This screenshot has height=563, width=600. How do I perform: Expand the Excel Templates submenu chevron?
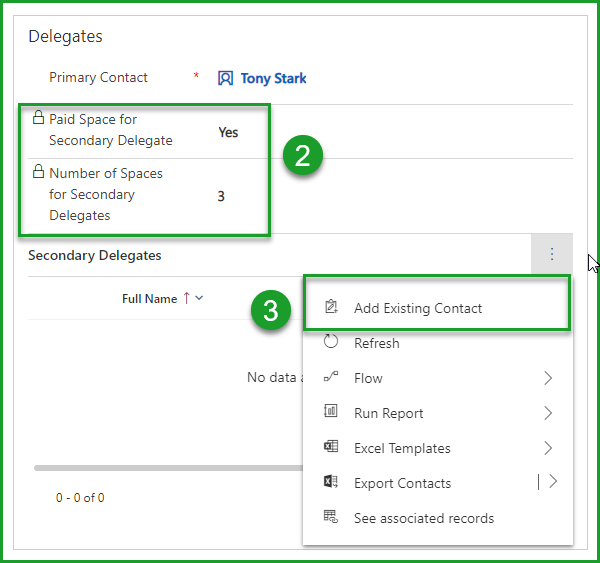point(548,448)
